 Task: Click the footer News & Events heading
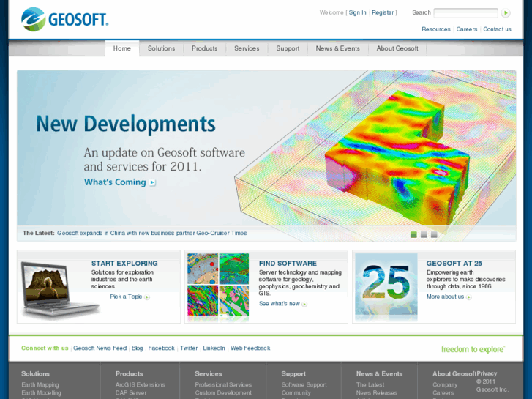(379, 373)
